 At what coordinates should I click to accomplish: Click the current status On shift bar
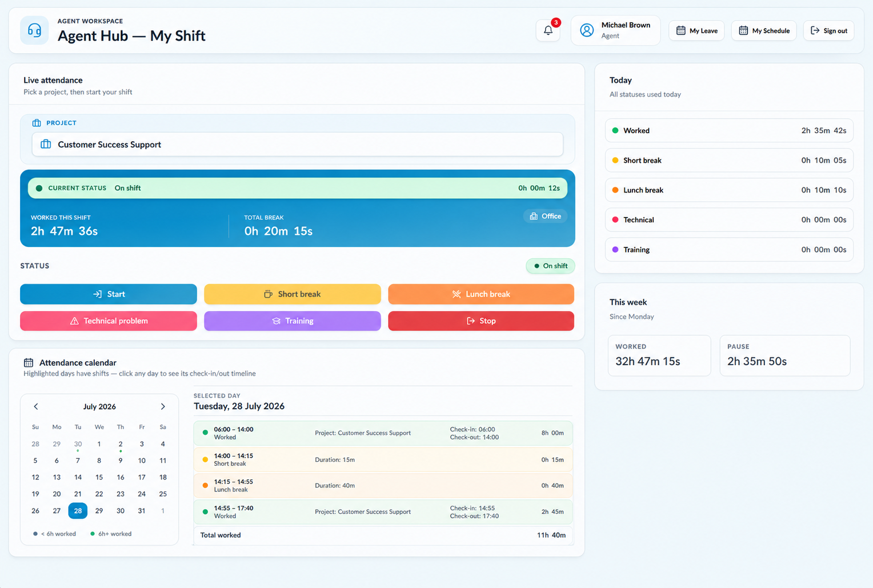[297, 188]
